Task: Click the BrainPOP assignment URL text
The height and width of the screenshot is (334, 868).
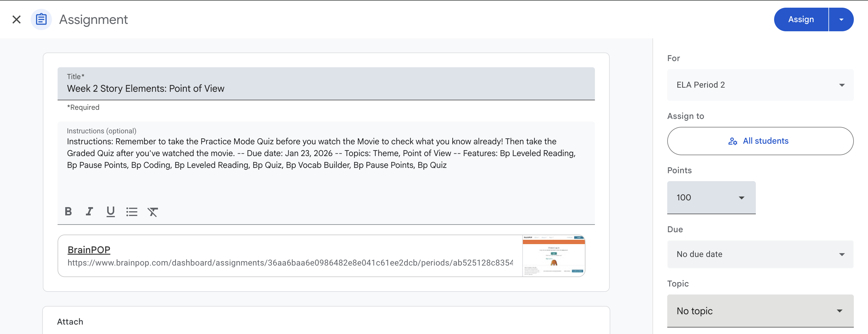Action: 290,263
